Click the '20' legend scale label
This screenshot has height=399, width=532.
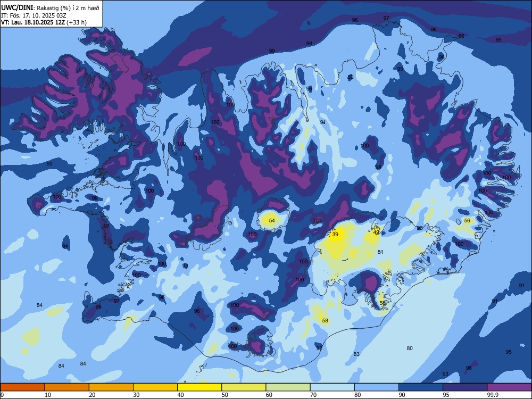(x=92, y=395)
